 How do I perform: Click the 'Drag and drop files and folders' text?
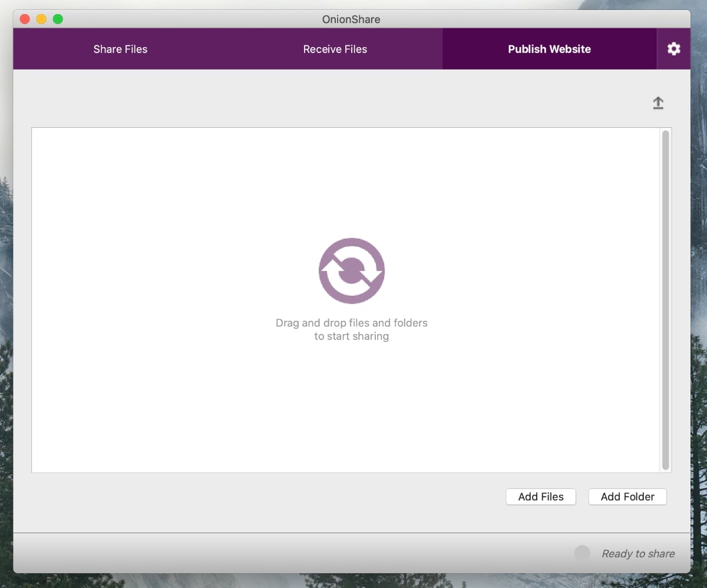[x=352, y=323]
